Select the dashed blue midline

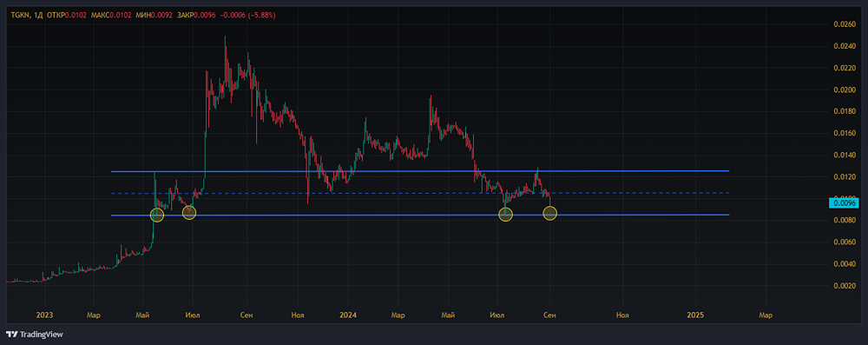pyautogui.click(x=420, y=193)
